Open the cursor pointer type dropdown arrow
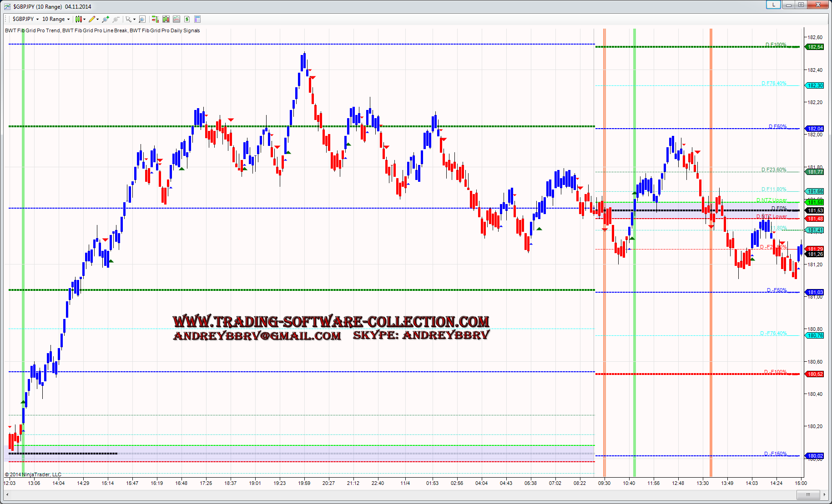 (x=134, y=19)
